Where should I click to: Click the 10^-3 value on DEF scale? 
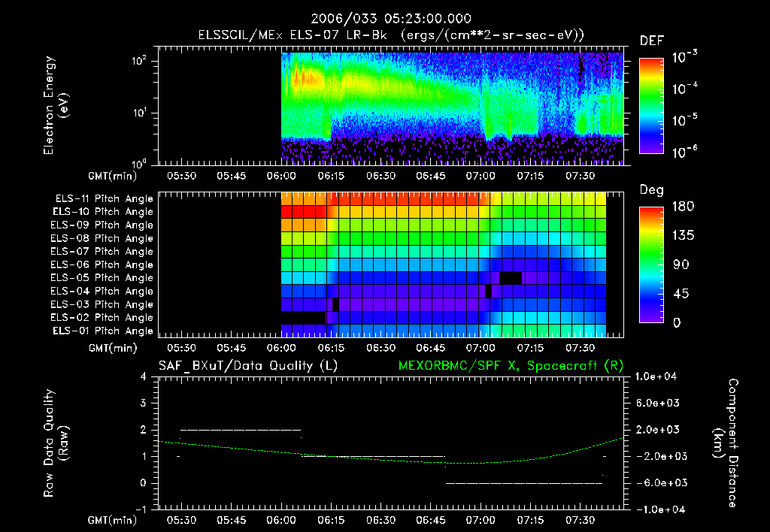(x=684, y=57)
